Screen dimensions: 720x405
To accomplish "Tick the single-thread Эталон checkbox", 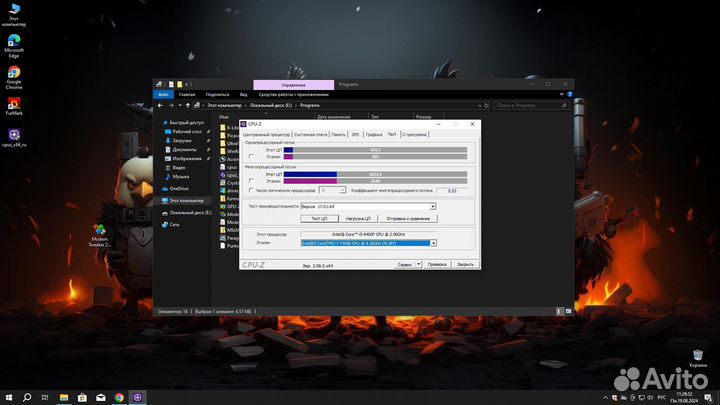I will click(251, 157).
